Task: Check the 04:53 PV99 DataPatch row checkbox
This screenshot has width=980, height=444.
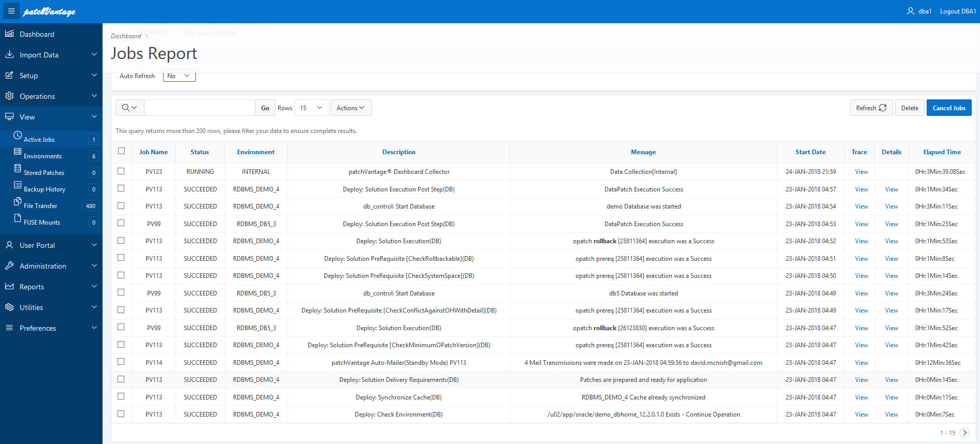Action: 121,223
